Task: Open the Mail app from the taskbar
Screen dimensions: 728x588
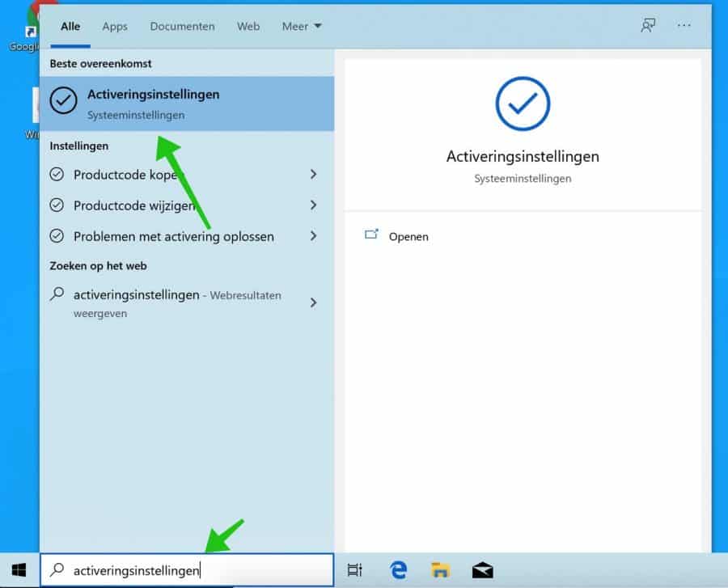Action: point(483,569)
